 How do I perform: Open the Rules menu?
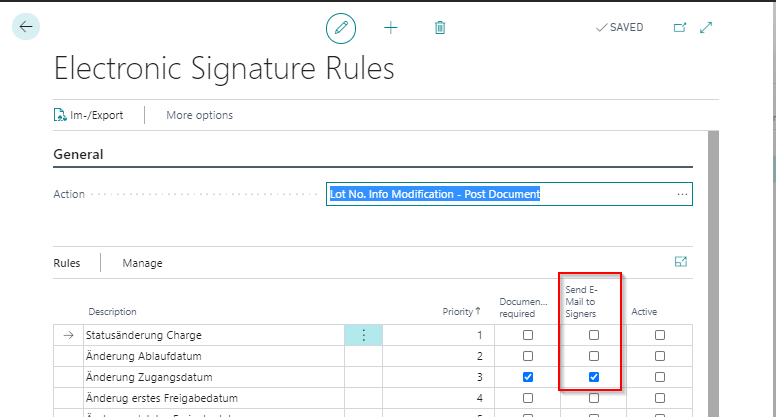pos(67,263)
